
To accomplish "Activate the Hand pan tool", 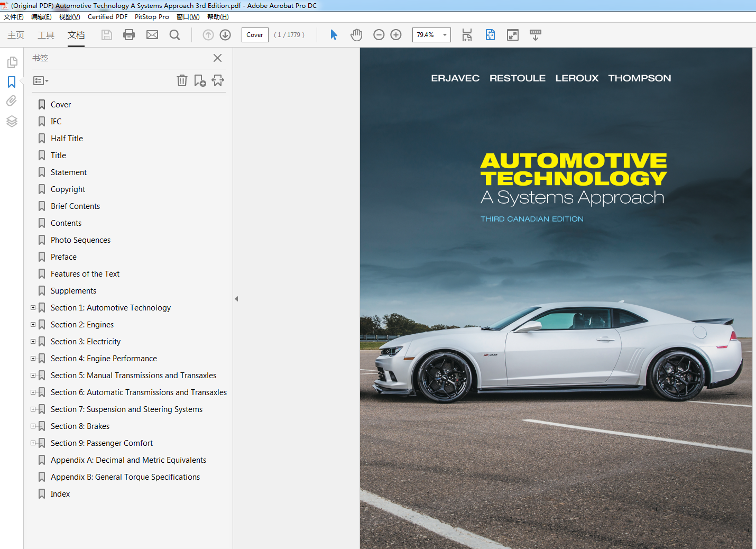I will [x=356, y=35].
